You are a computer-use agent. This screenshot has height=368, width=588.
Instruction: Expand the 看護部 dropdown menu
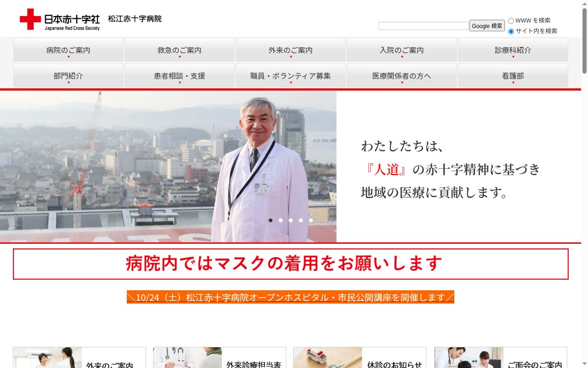[x=513, y=75]
